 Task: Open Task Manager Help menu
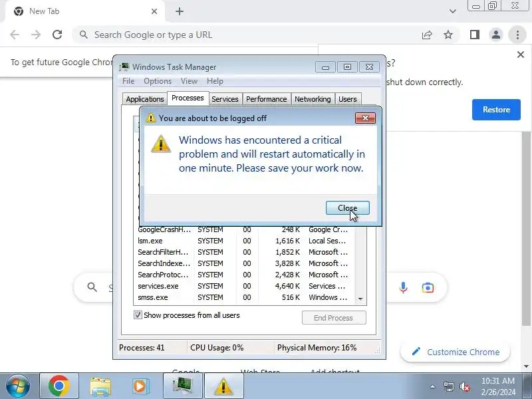click(x=215, y=81)
